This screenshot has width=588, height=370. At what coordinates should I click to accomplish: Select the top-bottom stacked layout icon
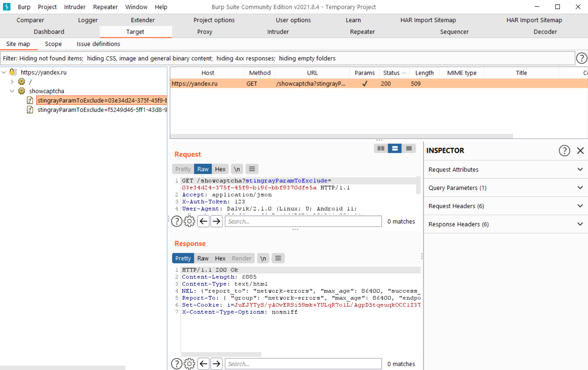(x=395, y=148)
